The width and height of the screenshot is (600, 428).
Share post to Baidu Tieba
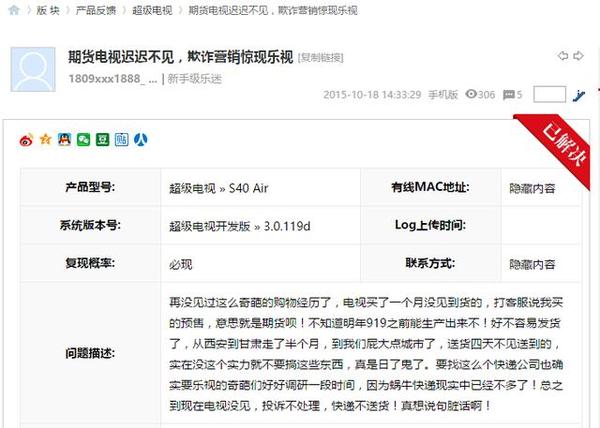121,140
